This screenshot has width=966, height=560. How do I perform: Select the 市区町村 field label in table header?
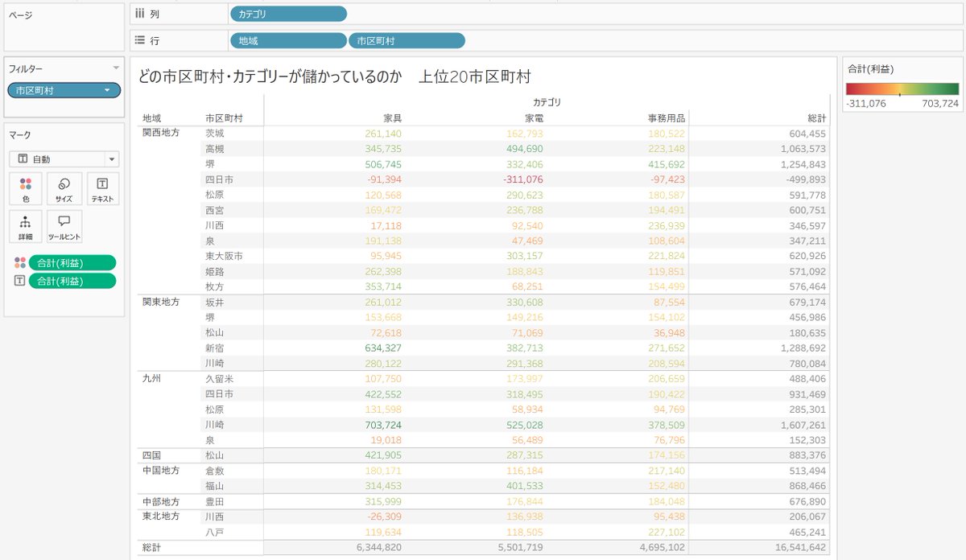tap(224, 117)
